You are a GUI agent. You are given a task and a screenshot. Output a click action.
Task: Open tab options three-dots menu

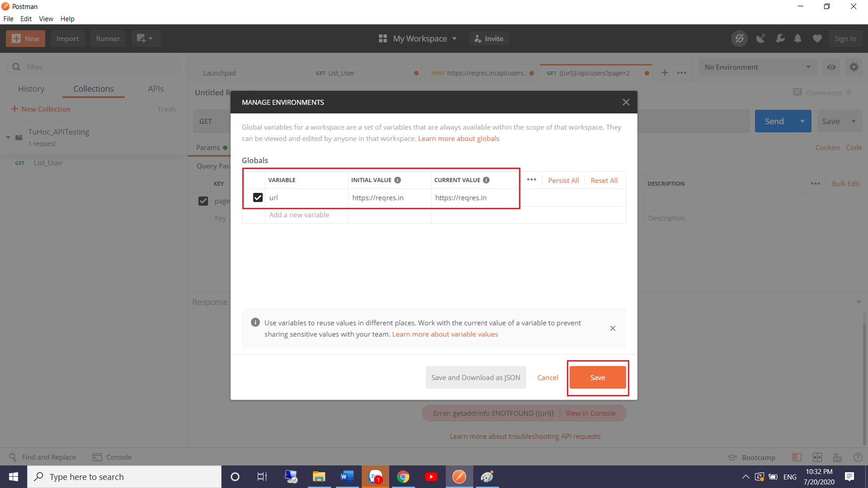pyautogui.click(x=682, y=73)
